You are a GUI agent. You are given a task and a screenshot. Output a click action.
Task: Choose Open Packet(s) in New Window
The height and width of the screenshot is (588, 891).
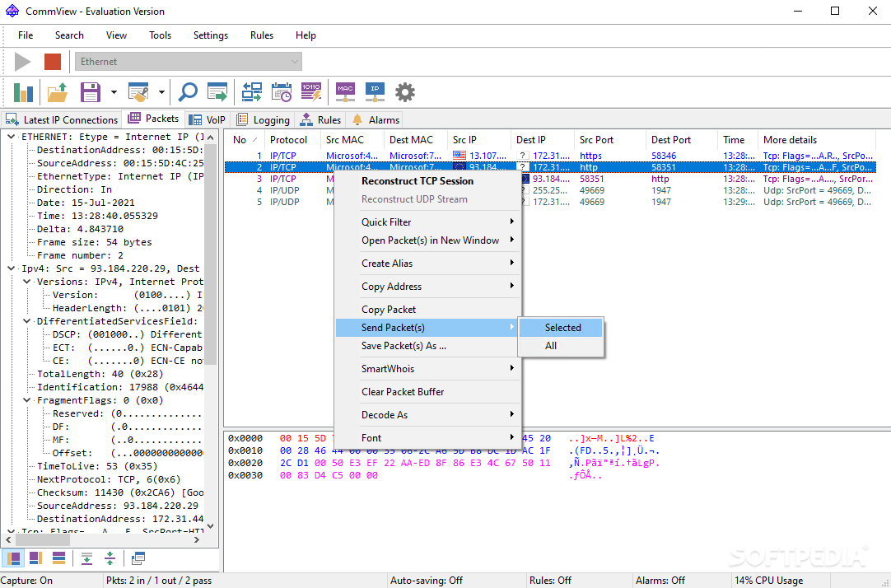coord(427,240)
